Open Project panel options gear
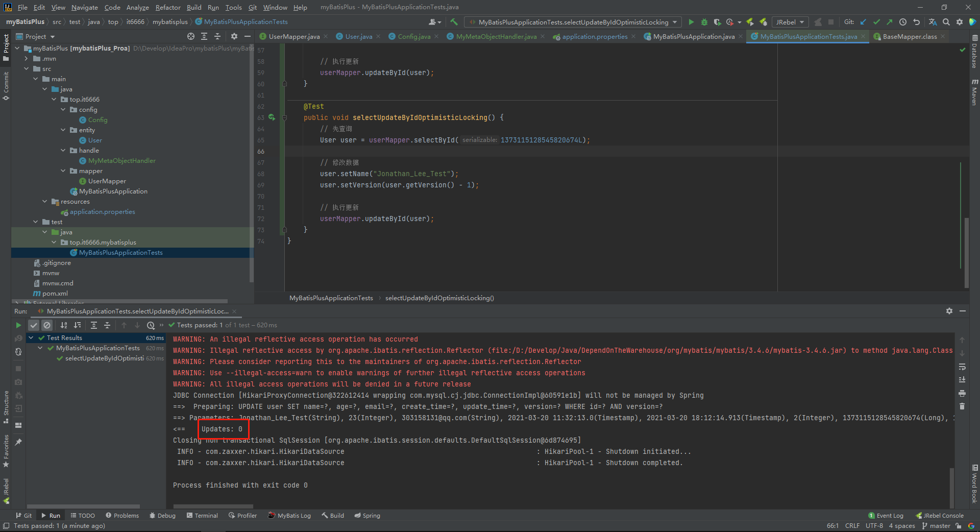This screenshot has width=980, height=532. click(234, 36)
